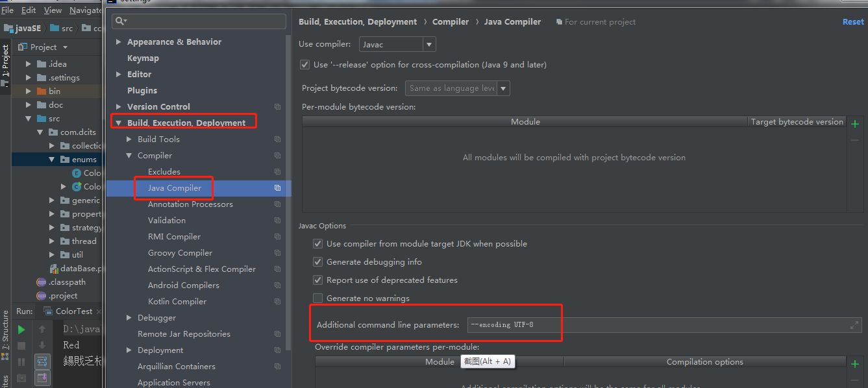This screenshot has height=388, width=868.
Task: Click the Pause output icon
Action: pyautogui.click(x=21, y=361)
